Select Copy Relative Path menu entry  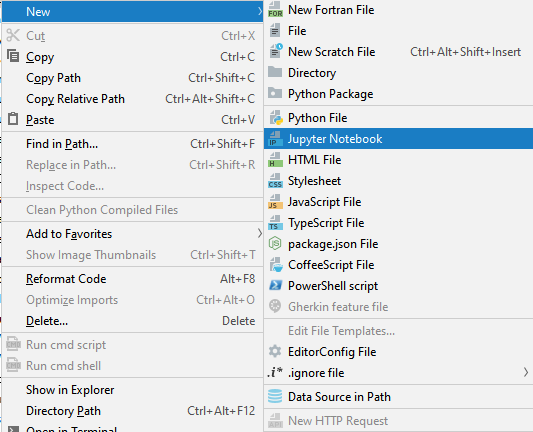(x=133, y=99)
